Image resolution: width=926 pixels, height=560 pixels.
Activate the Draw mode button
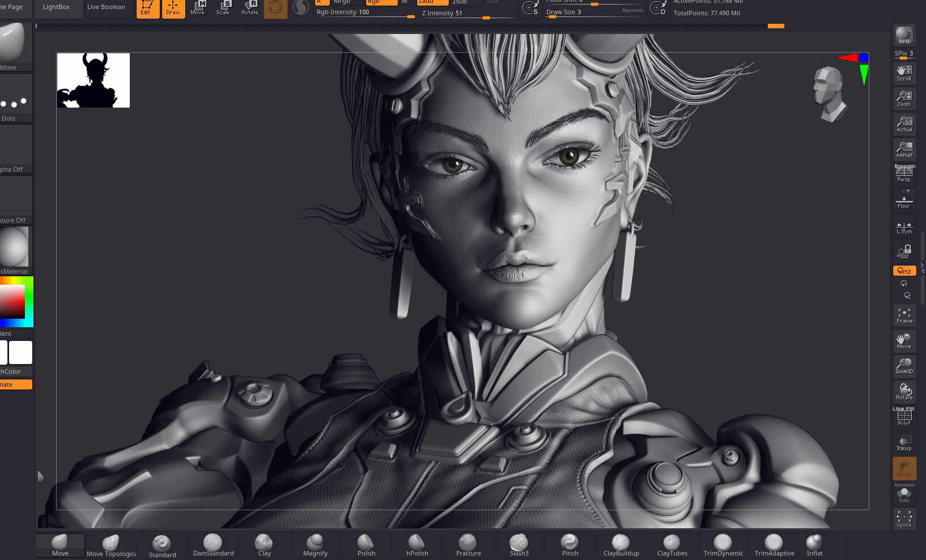pos(173,8)
